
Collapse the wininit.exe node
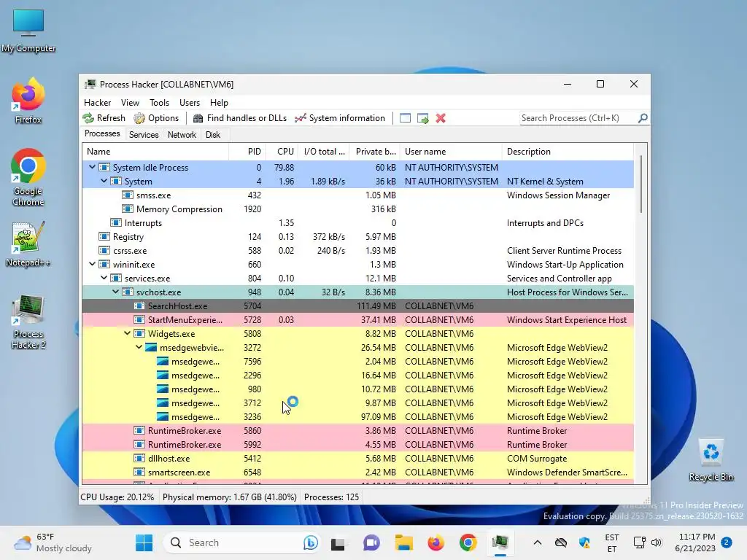point(93,264)
